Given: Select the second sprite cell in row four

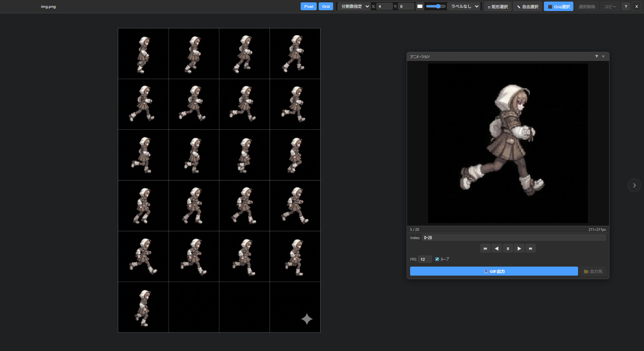Looking at the screenshot, I should [194, 206].
